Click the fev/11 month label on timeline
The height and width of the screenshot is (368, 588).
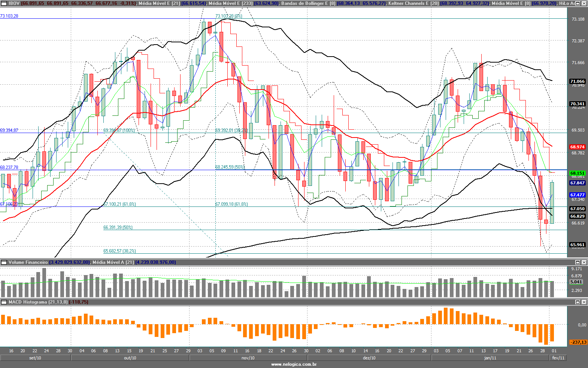pyautogui.click(x=558, y=358)
